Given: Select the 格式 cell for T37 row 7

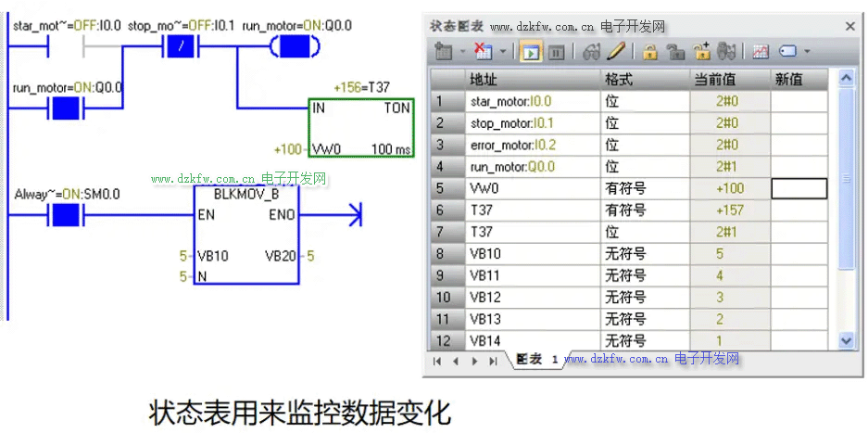Looking at the screenshot, I should click(x=645, y=232).
